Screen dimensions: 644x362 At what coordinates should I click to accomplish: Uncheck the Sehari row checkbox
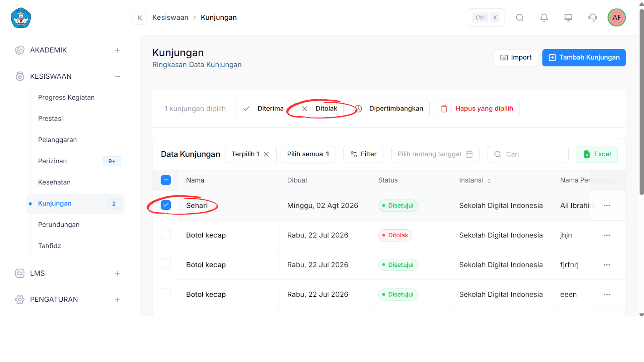pos(166,205)
